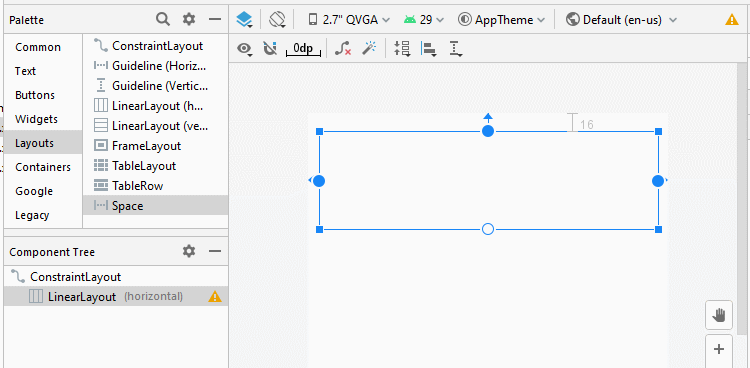
Task: Click the Infer Constraints magic wand
Action: pos(369,48)
